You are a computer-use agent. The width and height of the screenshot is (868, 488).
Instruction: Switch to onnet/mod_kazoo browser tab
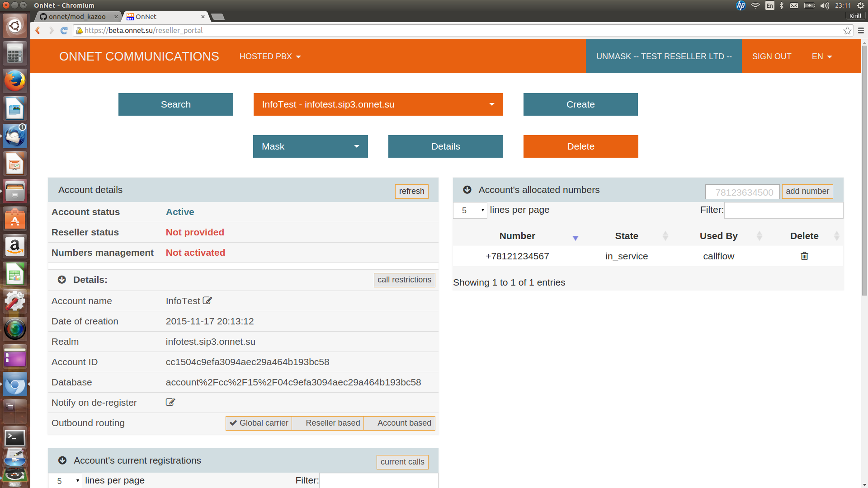click(77, 17)
